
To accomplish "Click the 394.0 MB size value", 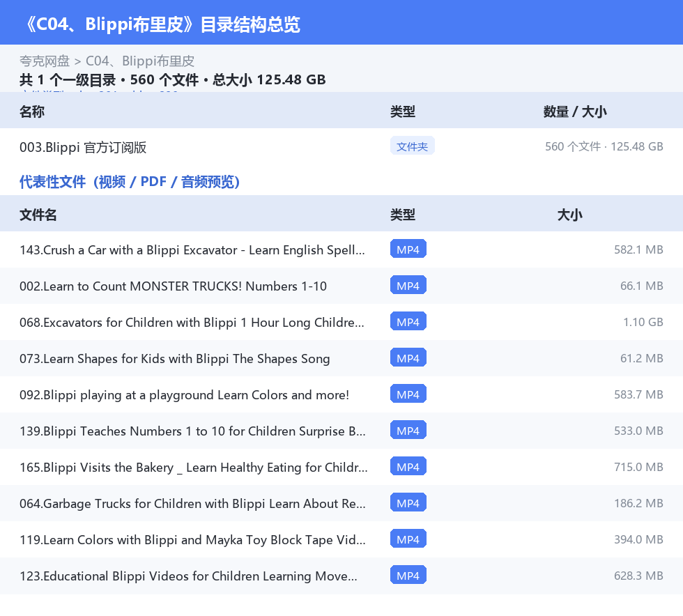I will click(638, 539).
